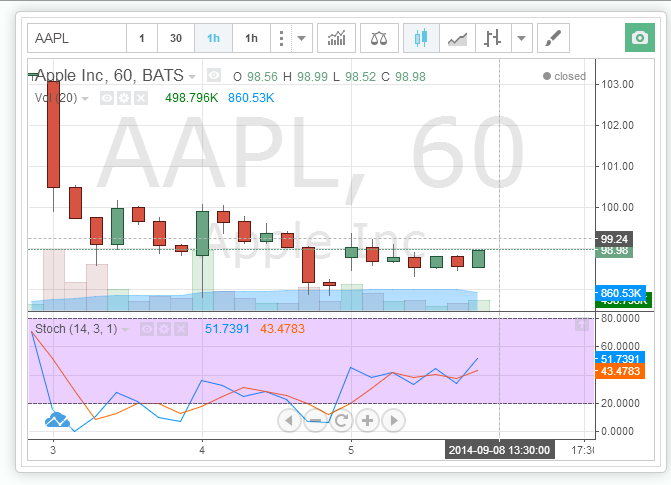Click the green 498.796K volume value
671x485 pixels.
coord(192,98)
